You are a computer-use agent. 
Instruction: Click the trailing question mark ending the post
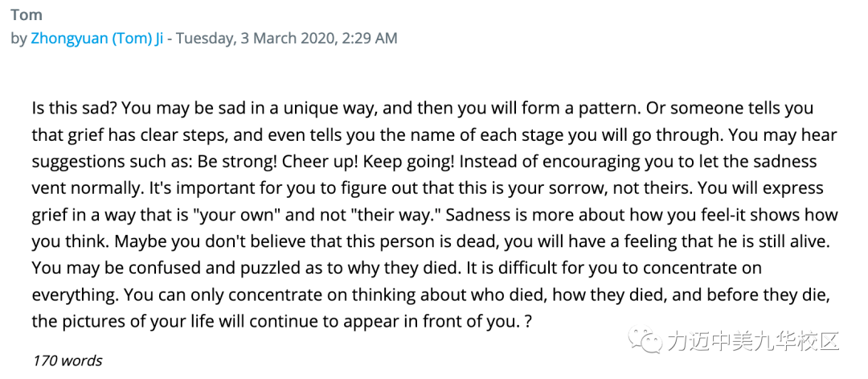(528, 321)
